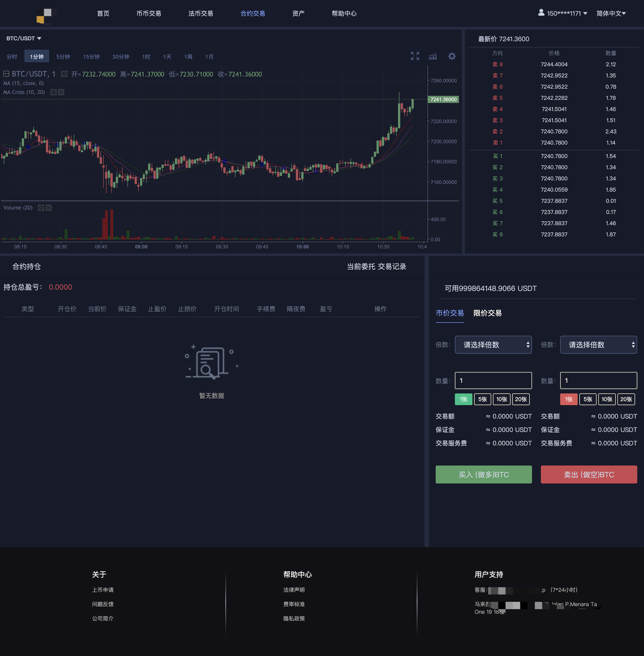Open the 合约持仓 positions tab
The height and width of the screenshot is (656, 644).
coord(26,266)
